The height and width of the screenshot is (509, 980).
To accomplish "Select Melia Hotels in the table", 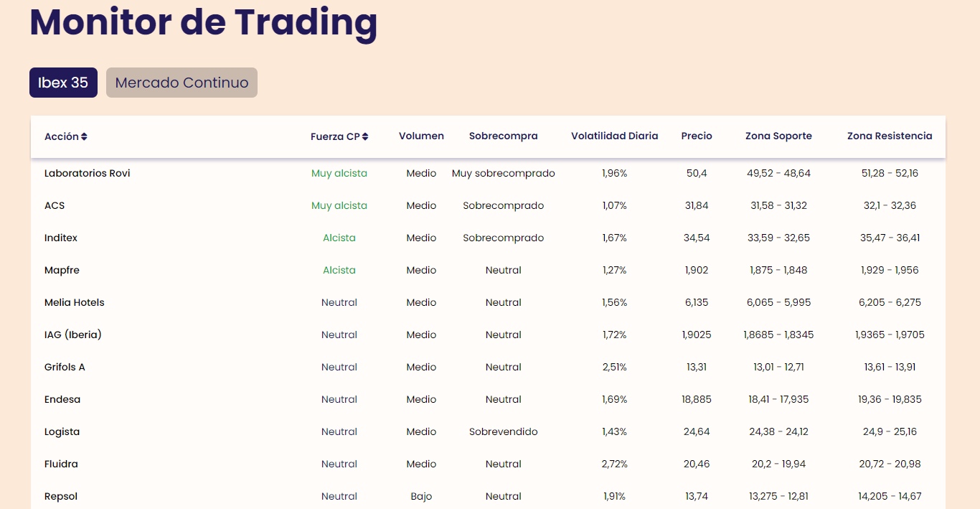I will coord(75,302).
